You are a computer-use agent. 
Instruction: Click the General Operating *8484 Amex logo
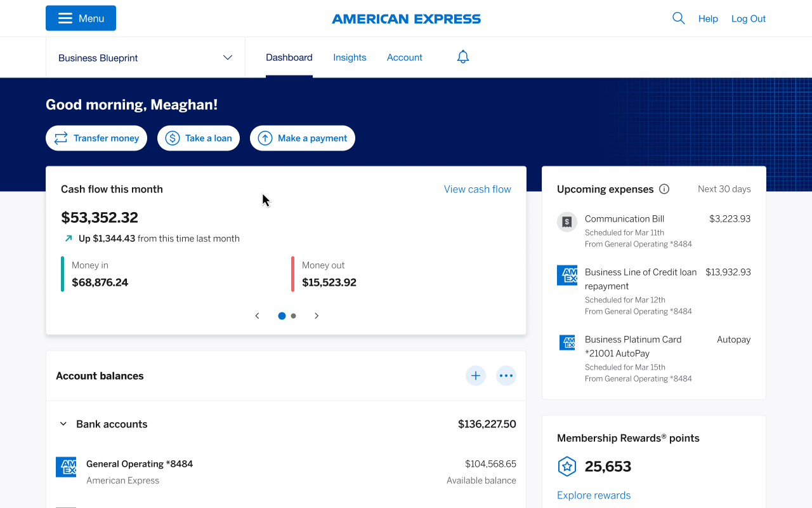pyautogui.click(x=66, y=467)
